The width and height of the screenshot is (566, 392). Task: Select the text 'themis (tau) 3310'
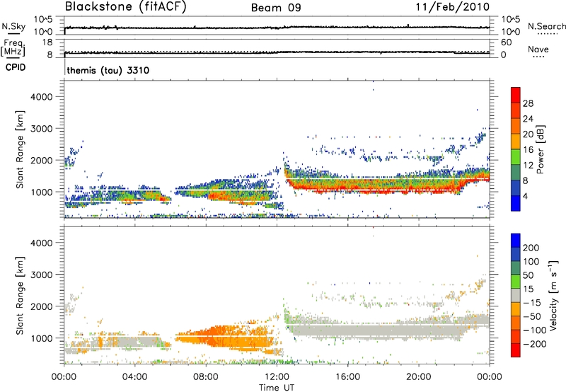108,70
